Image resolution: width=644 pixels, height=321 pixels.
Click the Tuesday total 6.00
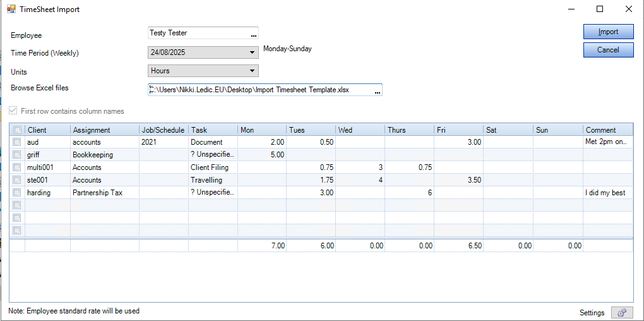[311, 246]
